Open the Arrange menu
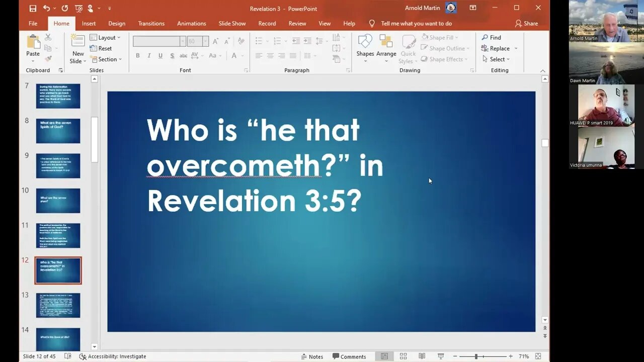644x362 pixels. click(x=386, y=49)
